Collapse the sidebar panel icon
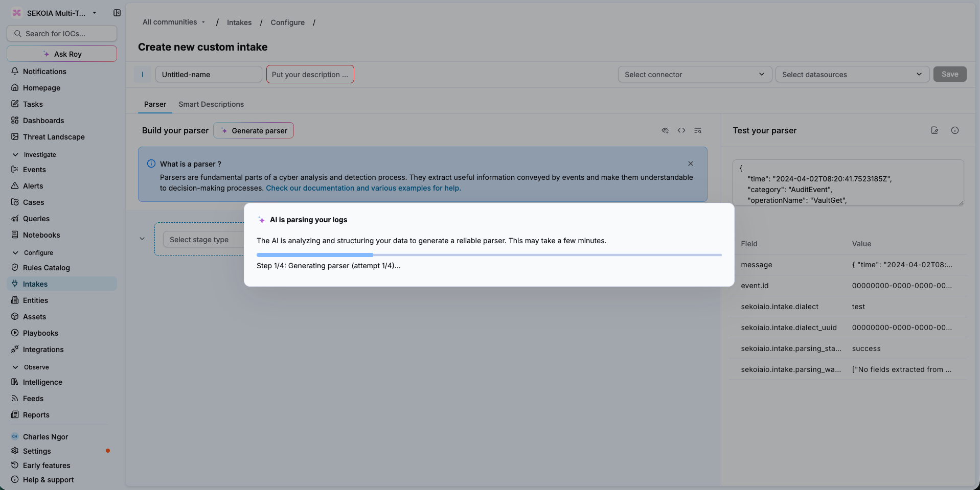The width and height of the screenshot is (980, 490). [117, 13]
